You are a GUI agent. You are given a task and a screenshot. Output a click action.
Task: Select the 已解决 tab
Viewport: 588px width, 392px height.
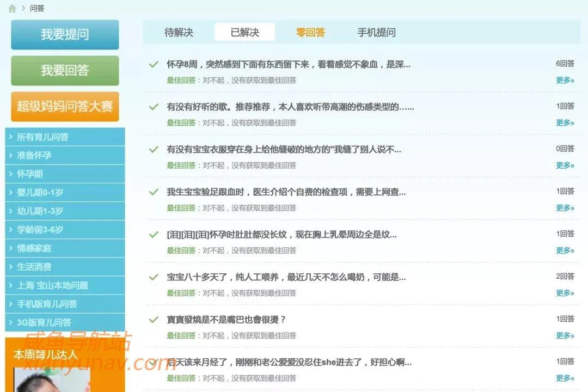(244, 33)
